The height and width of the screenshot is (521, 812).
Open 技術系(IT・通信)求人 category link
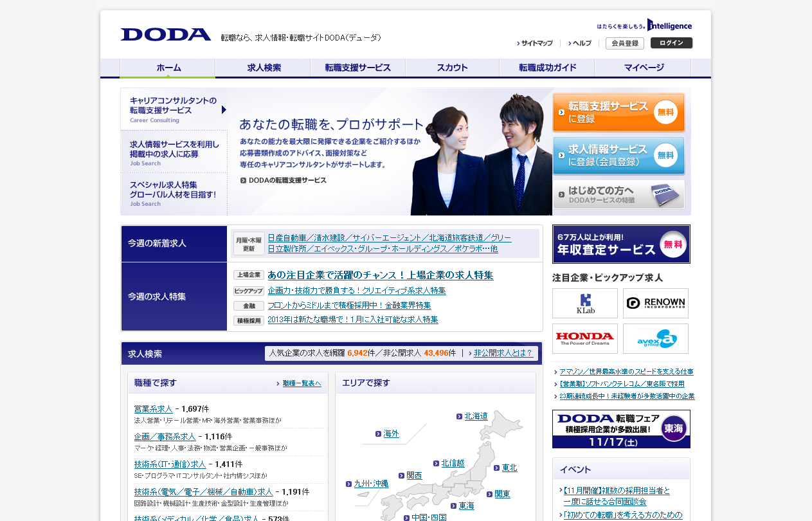[170, 464]
